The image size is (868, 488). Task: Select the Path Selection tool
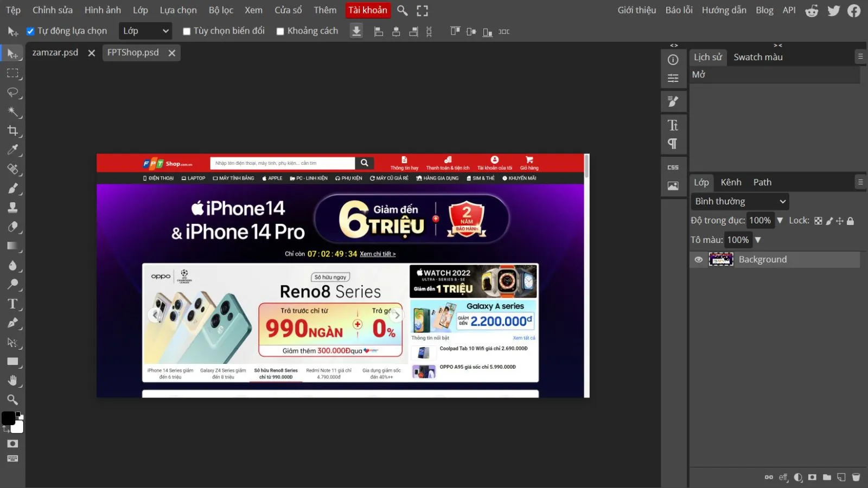tap(12, 342)
